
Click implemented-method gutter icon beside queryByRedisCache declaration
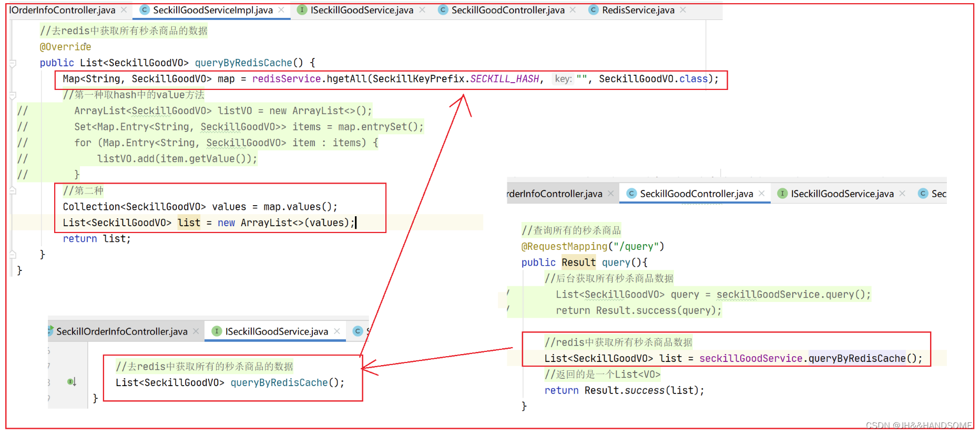pos(72,382)
